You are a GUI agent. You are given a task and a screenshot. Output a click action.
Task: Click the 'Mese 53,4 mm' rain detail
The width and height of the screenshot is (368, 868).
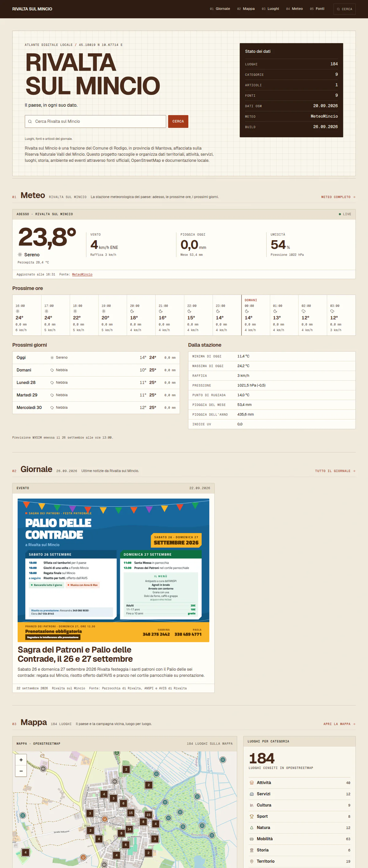pyautogui.click(x=192, y=255)
